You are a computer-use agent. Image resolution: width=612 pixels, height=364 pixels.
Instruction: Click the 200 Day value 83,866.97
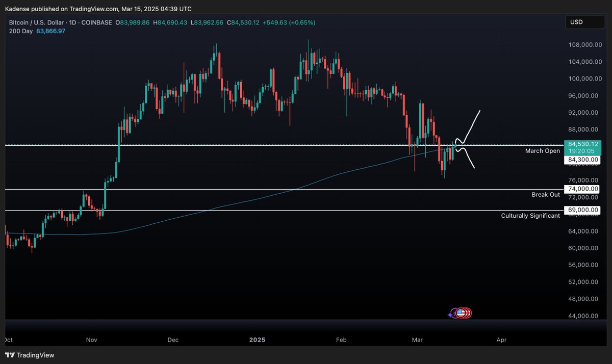click(50, 31)
